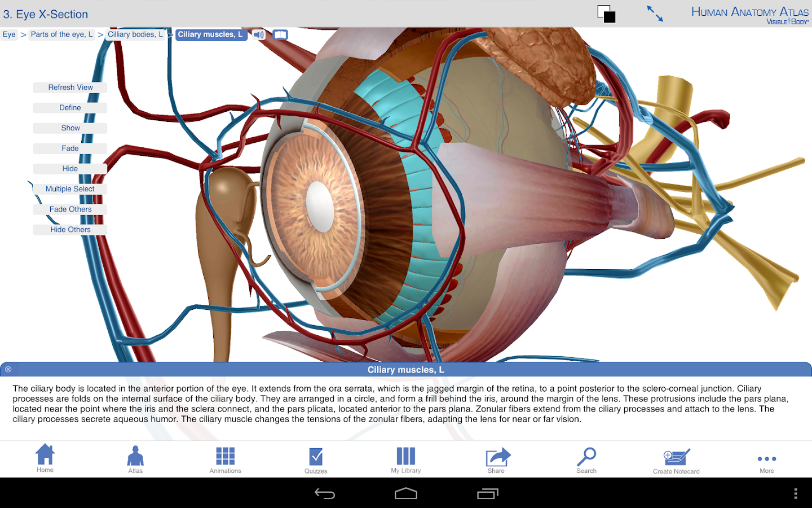Screen dimensions: 812x508
Task: Toggle Multiple Select mode
Action: pos(70,189)
